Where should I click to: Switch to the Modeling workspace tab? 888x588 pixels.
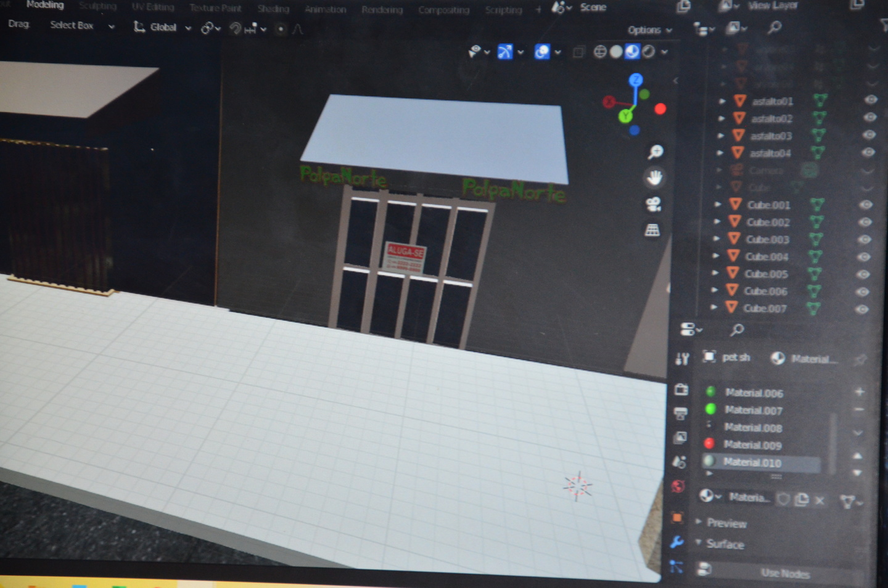tap(45, 5)
